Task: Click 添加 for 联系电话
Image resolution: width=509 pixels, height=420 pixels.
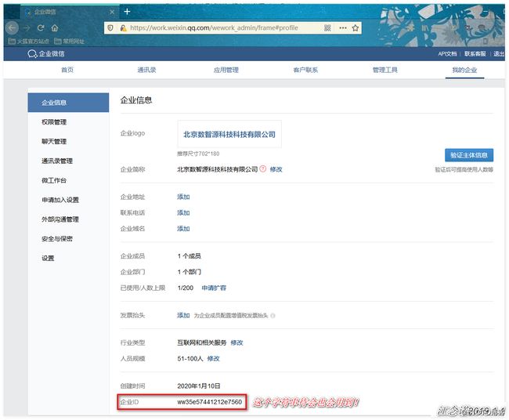Action: point(183,213)
